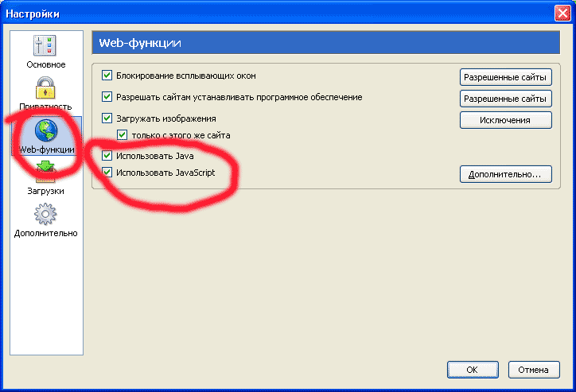Uncheck Загружать изображения checkbox
The width and height of the screenshot is (576, 392).
[107, 118]
